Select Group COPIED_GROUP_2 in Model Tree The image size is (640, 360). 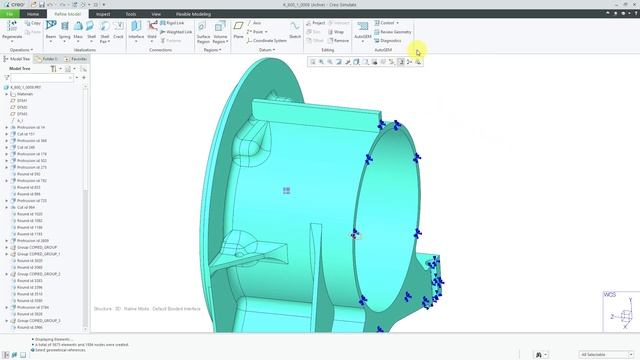38,274
